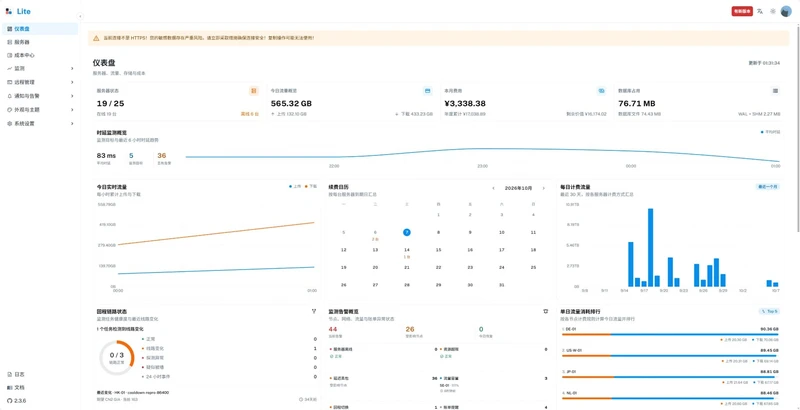Click the 监测 chart icon in sidebar
The height and width of the screenshot is (410, 800).
[9, 68]
